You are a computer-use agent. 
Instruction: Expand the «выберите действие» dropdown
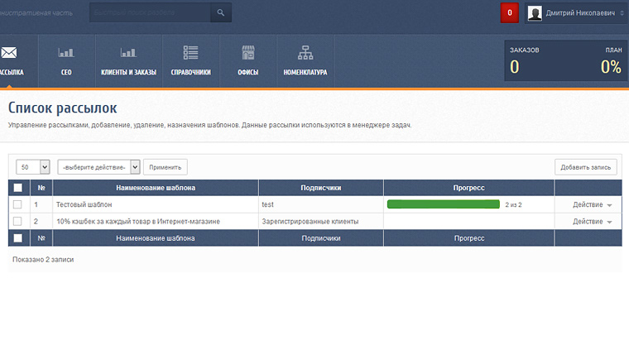pos(98,167)
